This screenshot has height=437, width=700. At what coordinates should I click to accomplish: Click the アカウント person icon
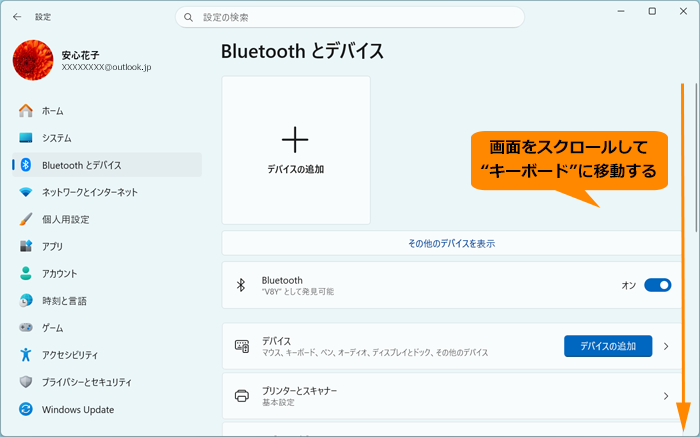click(26, 273)
